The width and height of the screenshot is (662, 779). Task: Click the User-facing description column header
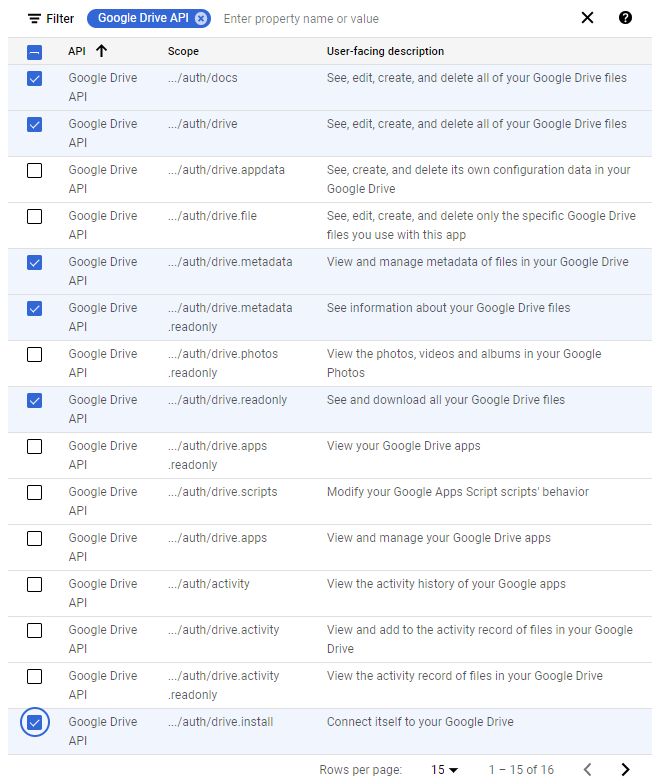click(x=385, y=51)
